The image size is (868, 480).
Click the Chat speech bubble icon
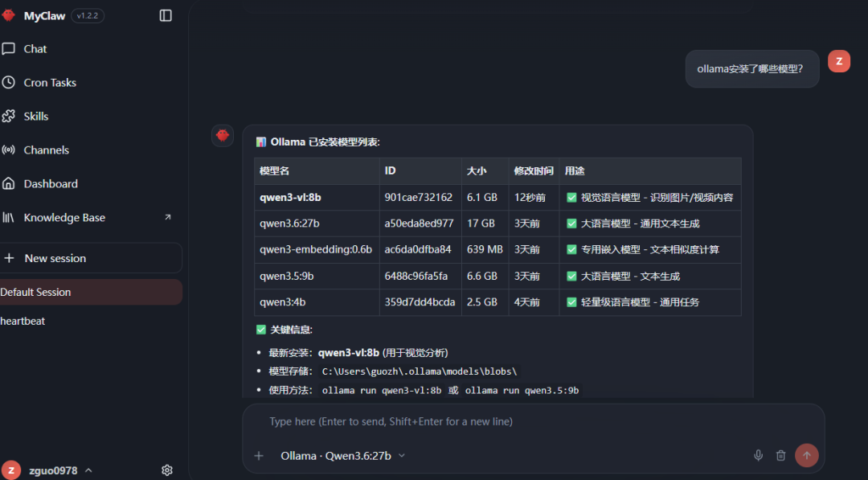coord(8,49)
